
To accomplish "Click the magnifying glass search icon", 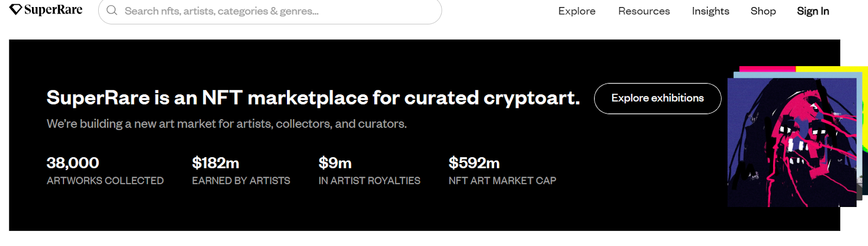I will [x=112, y=11].
